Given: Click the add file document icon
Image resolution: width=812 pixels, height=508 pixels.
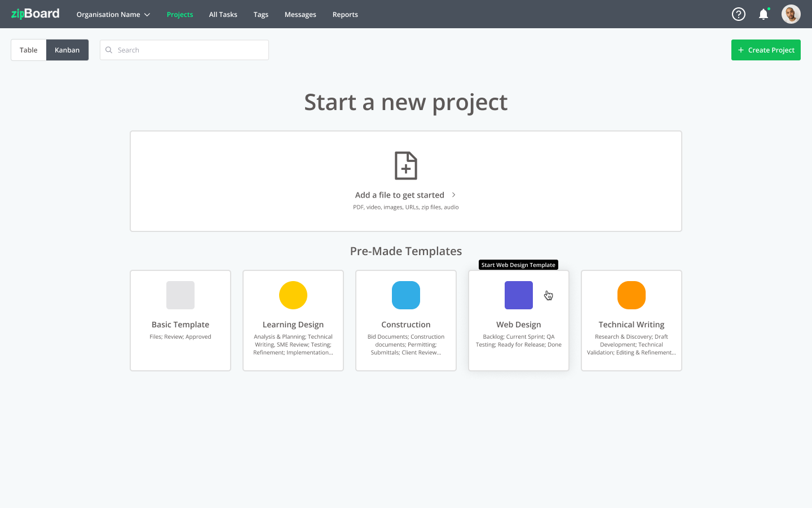Looking at the screenshot, I should pyautogui.click(x=406, y=165).
